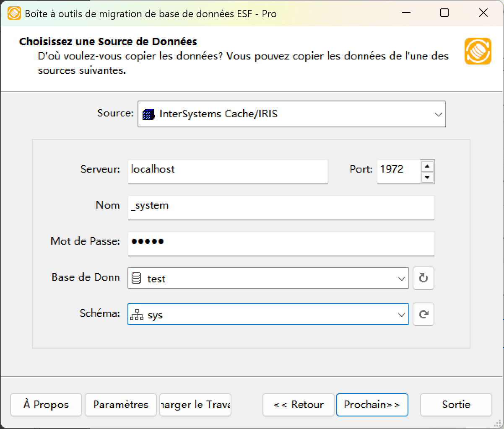Go back with the Retour button
The width and height of the screenshot is (504, 429).
pos(298,405)
